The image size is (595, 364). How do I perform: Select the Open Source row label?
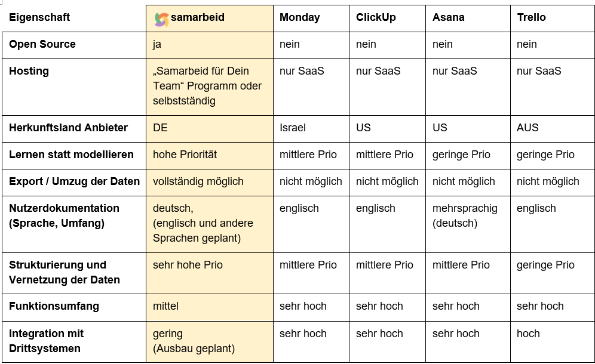click(42, 44)
